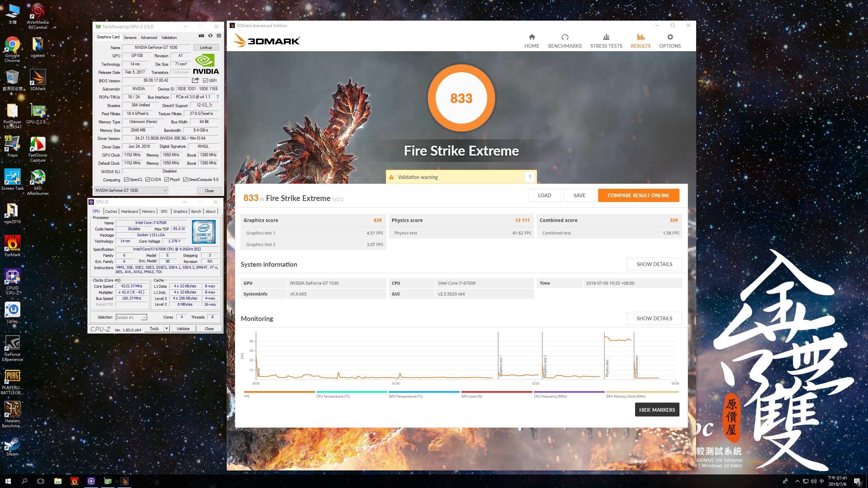Show details for System information
The image size is (868, 488).
tap(654, 264)
